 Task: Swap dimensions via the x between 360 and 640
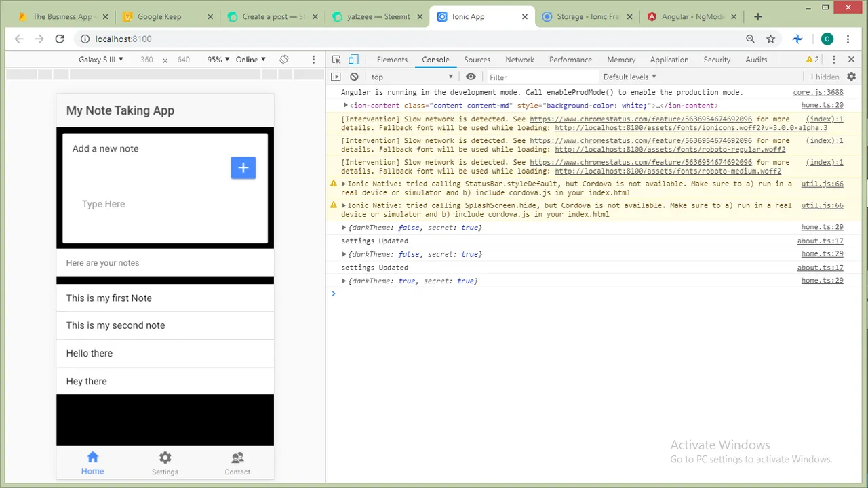[165, 60]
